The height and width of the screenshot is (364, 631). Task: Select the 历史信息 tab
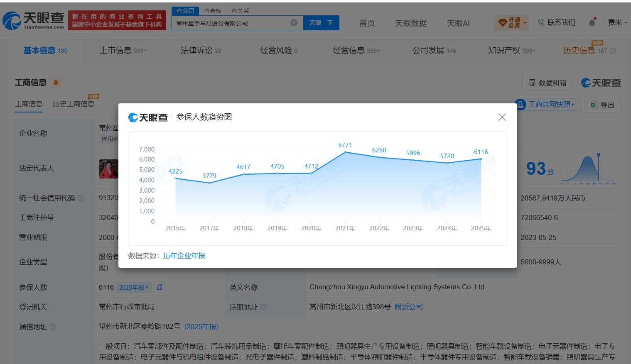pyautogui.click(x=585, y=50)
